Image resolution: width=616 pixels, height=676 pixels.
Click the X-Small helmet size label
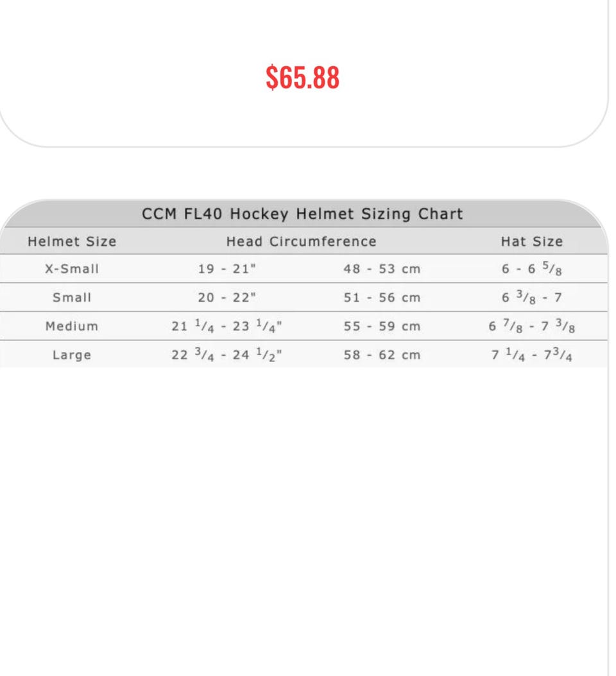coord(72,269)
